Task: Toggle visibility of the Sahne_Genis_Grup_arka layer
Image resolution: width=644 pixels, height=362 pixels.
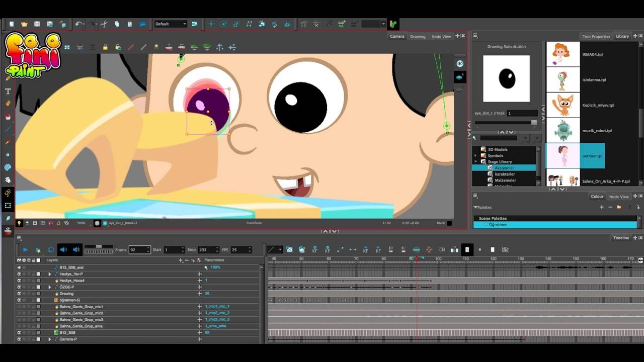Action: point(19,326)
